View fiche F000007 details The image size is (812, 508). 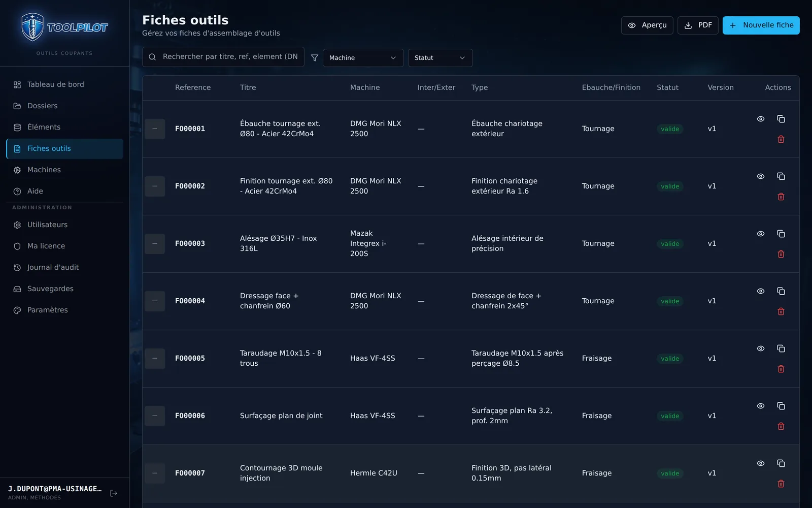pyautogui.click(x=761, y=463)
